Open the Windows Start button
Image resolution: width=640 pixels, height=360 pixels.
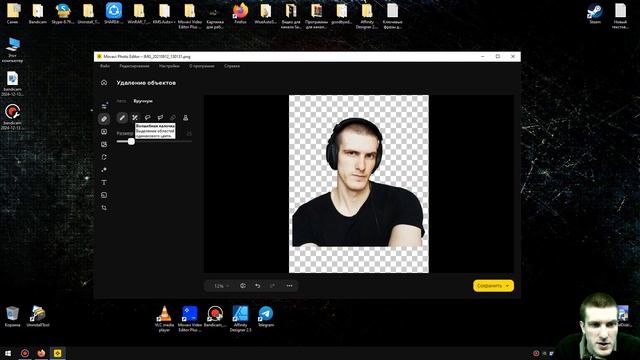point(8,353)
